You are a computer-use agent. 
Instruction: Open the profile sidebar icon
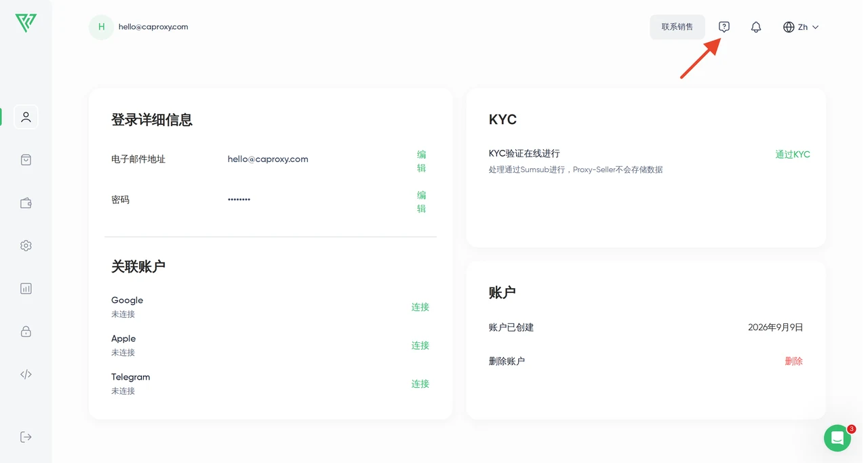(26, 117)
